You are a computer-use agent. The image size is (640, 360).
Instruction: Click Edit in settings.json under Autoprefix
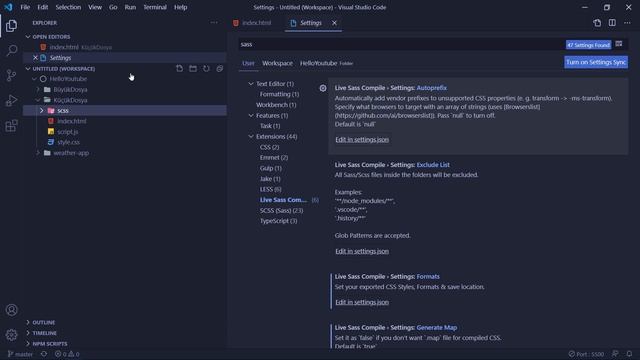[x=362, y=140]
